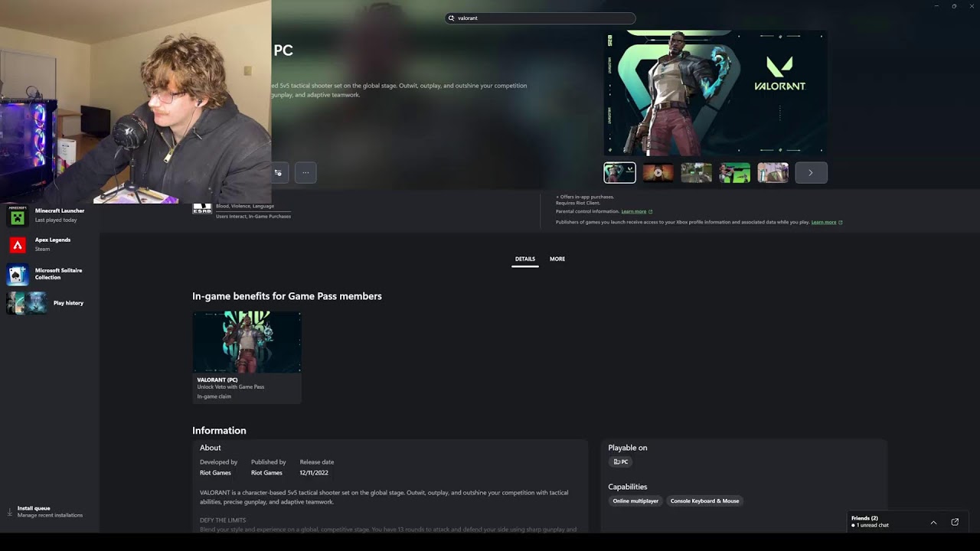Viewport: 980px width, 551px height.
Task: Show next screenshots with the arrow
Action: coord(811,173)
